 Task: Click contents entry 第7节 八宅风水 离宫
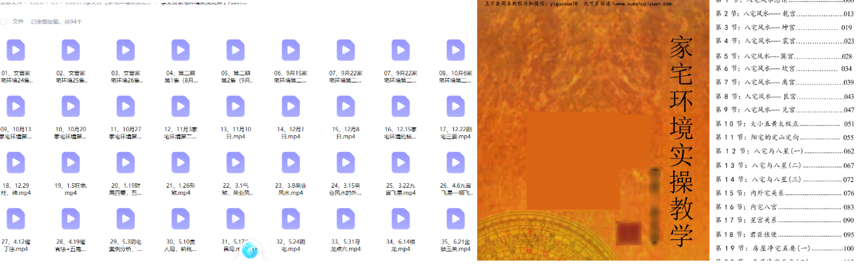pyautogui.click(x=785, y=83)
